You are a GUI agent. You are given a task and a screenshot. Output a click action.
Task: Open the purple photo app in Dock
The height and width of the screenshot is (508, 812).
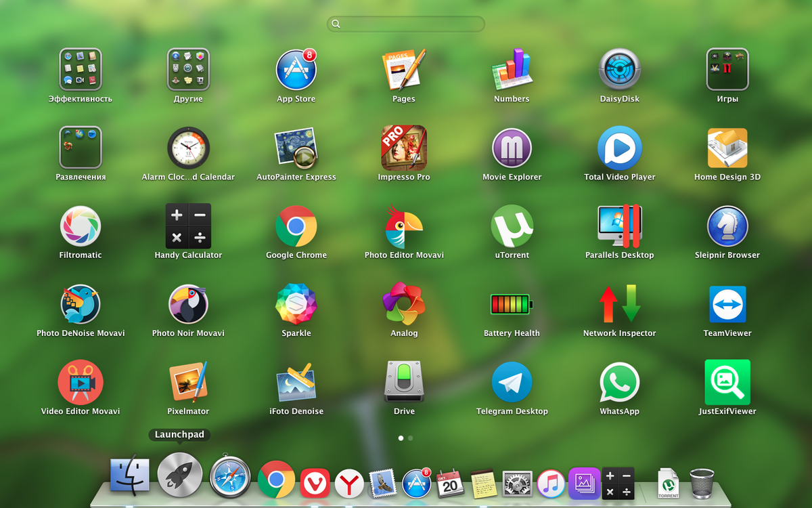point(585,483)
